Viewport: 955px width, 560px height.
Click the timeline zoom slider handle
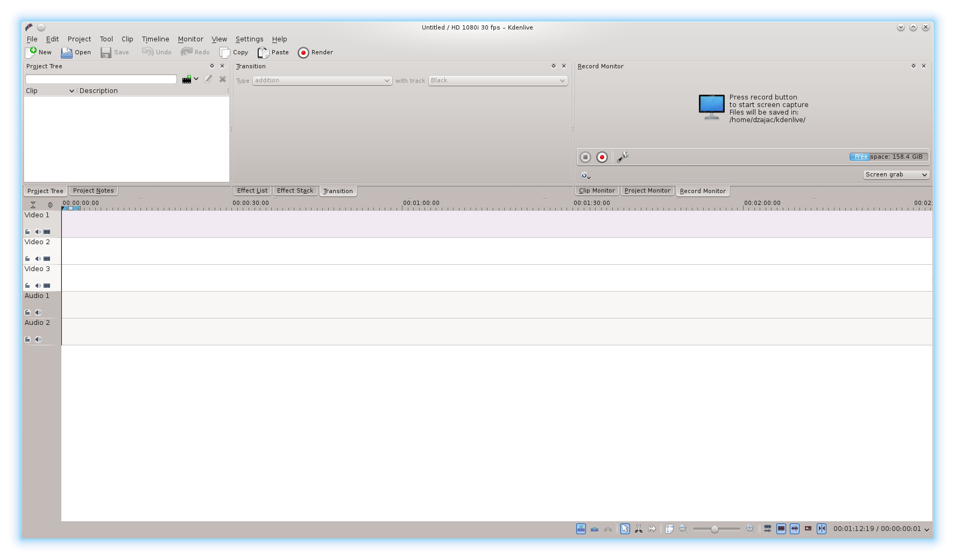point(715,529)
